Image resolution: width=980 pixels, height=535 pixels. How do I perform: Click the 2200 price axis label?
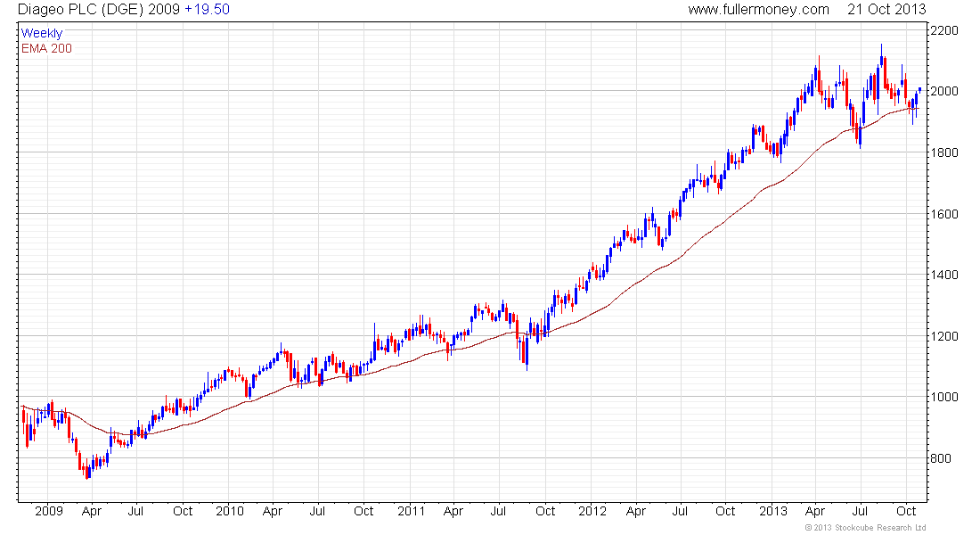(943, 30)
